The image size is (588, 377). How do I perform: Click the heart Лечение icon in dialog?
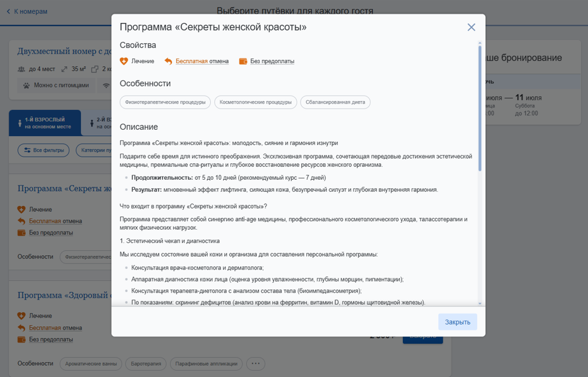click(123, 61)
